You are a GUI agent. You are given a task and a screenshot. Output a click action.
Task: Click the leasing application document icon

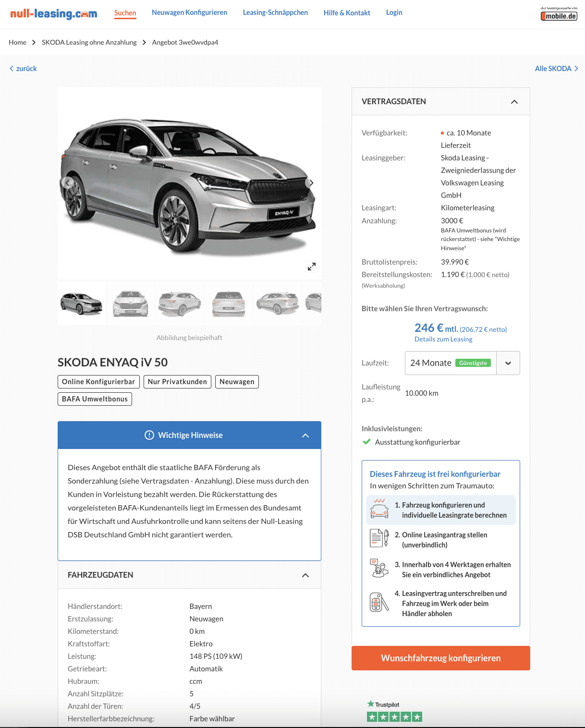point(379,538)
